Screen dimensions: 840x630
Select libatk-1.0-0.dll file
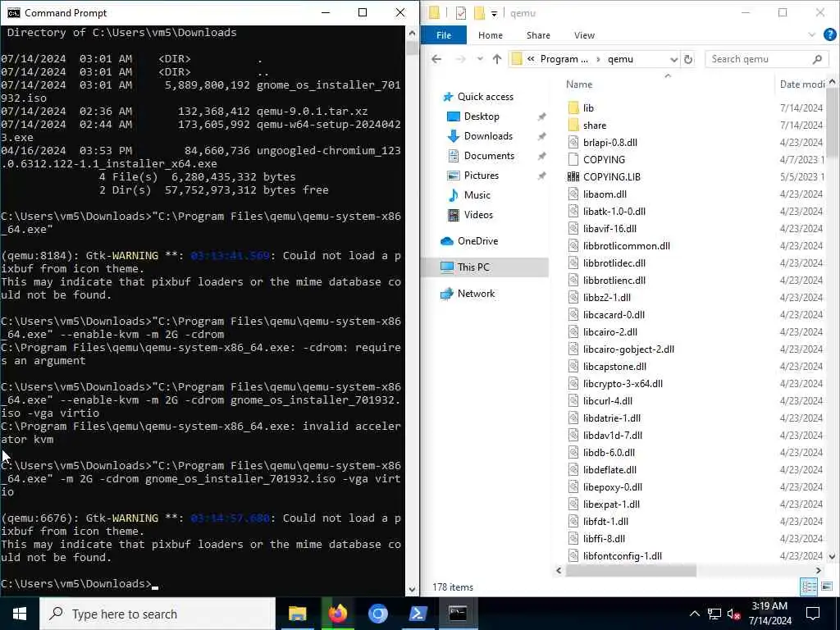pyautogui.click(x=614, y=211)
